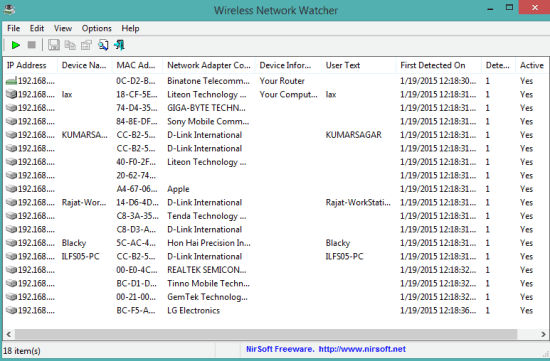Open the Properties toolbar icon
The height and width of the screenshot is (361, 550).
86,45
